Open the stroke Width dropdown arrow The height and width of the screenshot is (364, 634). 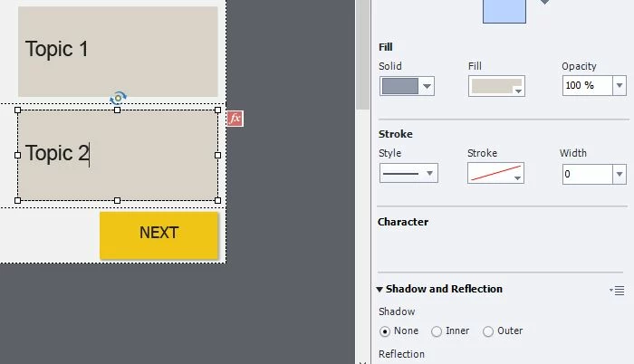(x=620, y=175)
